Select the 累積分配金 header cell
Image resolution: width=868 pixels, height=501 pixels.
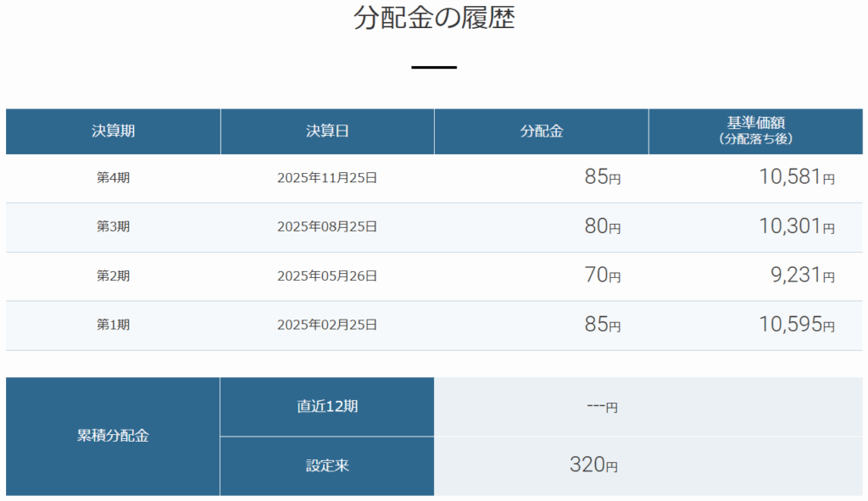(x=113, y=437)
